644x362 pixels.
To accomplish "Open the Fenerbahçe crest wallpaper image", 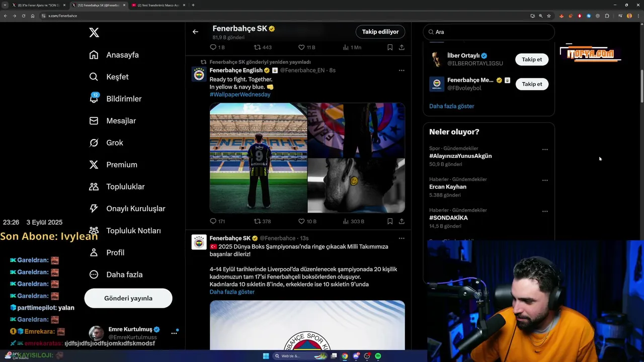I will pos(356,130).
